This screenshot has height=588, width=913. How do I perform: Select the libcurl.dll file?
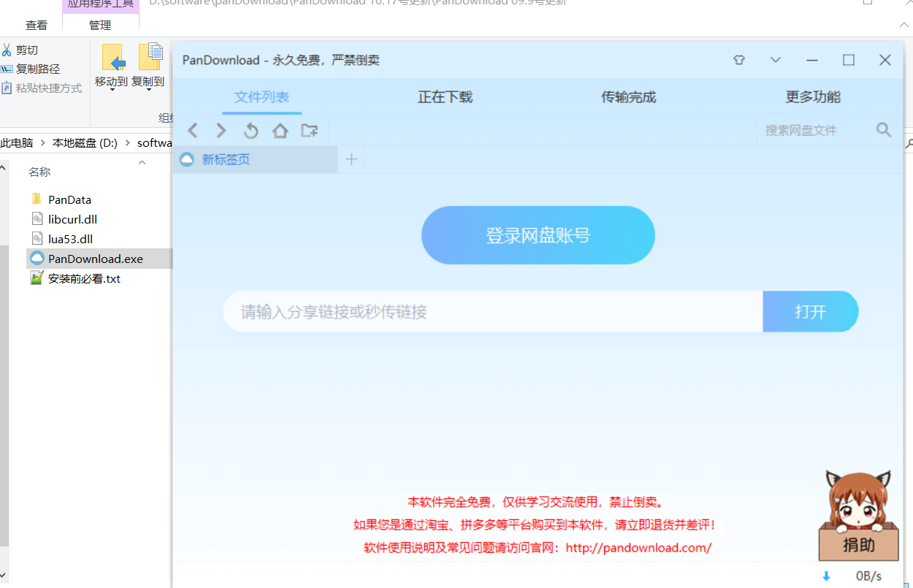click(64, 219)
